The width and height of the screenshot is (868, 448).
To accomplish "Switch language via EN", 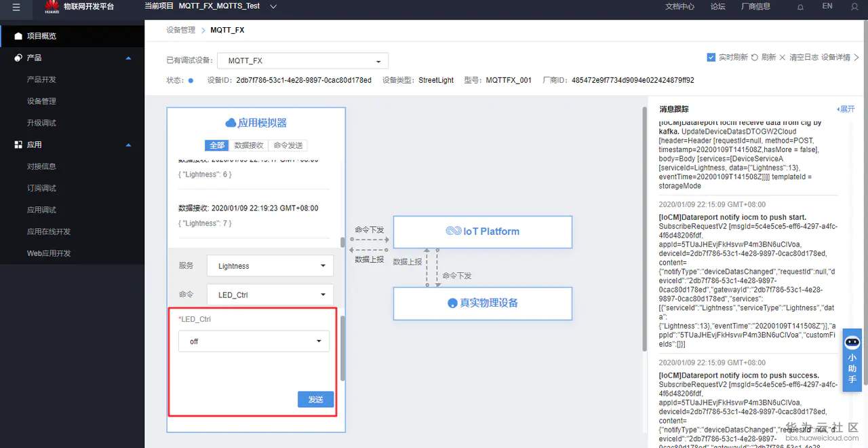I will point(827,6).
